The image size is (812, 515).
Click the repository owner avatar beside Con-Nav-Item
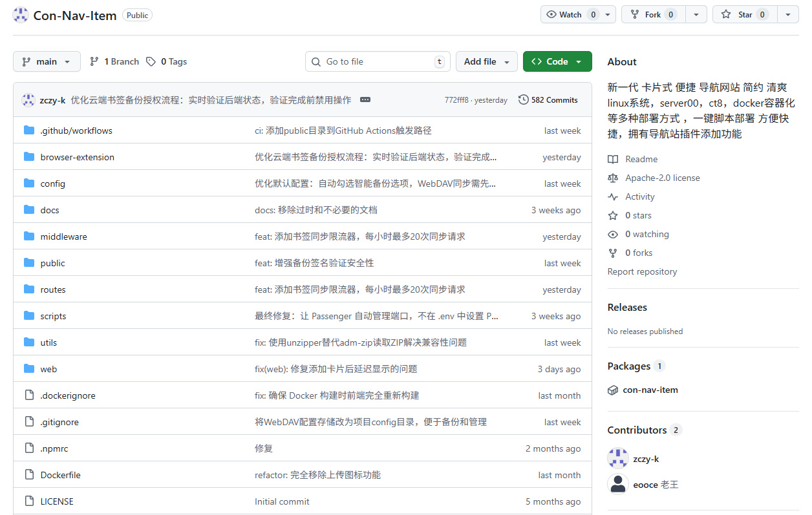21,15
